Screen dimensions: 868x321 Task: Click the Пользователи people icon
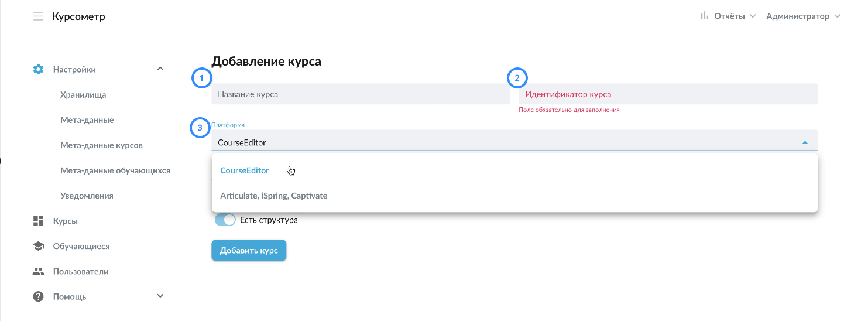tap(39, 271)
